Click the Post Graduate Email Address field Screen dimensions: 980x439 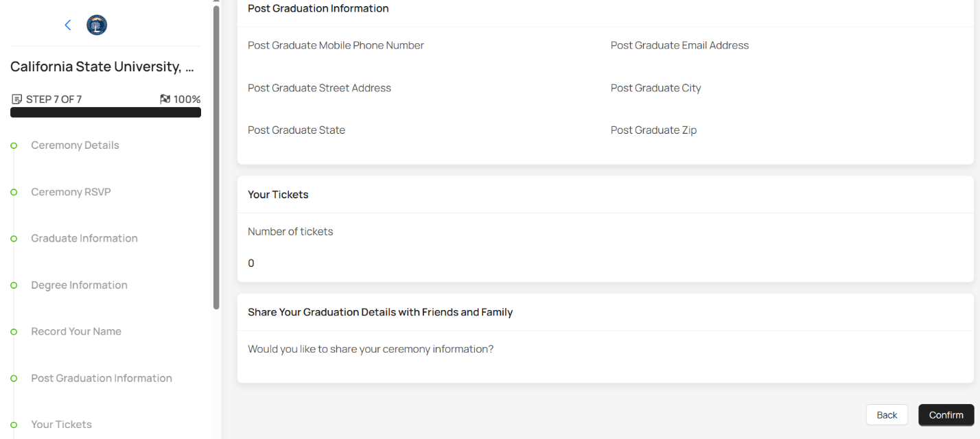679,45
